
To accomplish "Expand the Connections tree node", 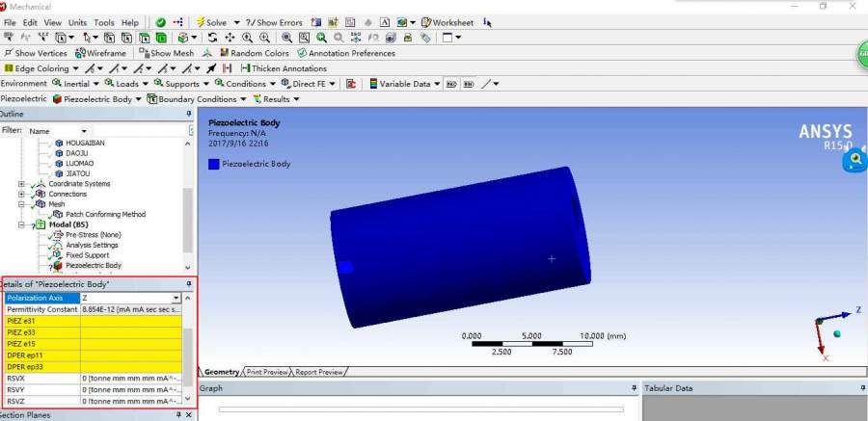I will click(21, 195).
